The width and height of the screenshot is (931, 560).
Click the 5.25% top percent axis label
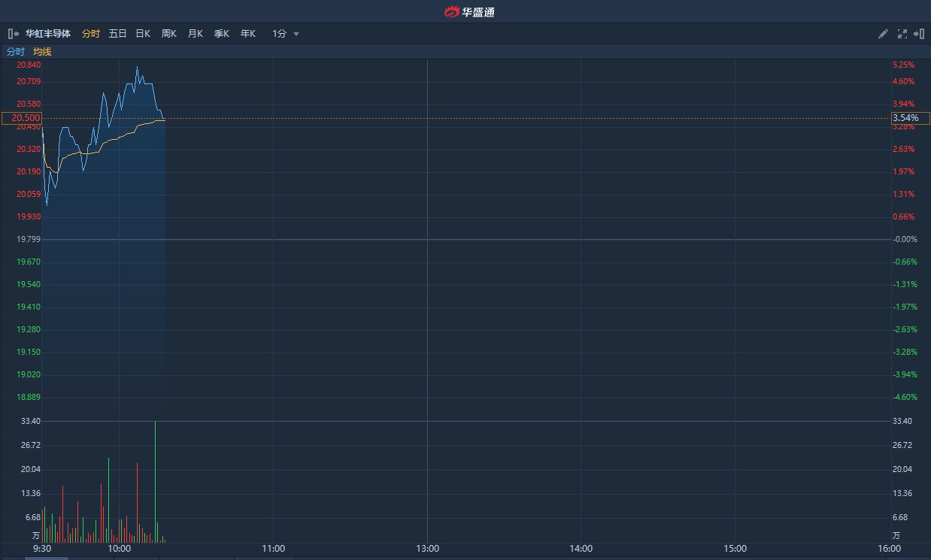tap(904, 65)
